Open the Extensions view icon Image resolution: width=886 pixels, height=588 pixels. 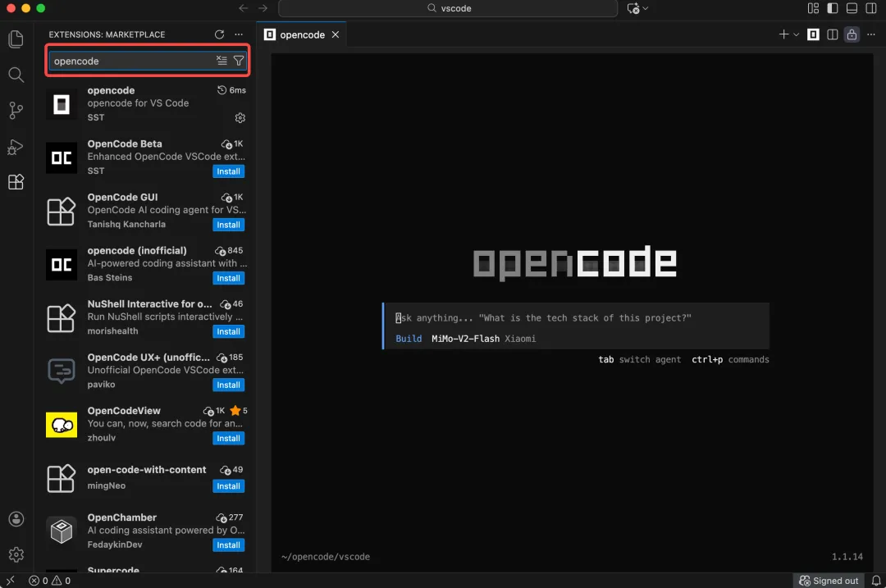tap(16, 182)
